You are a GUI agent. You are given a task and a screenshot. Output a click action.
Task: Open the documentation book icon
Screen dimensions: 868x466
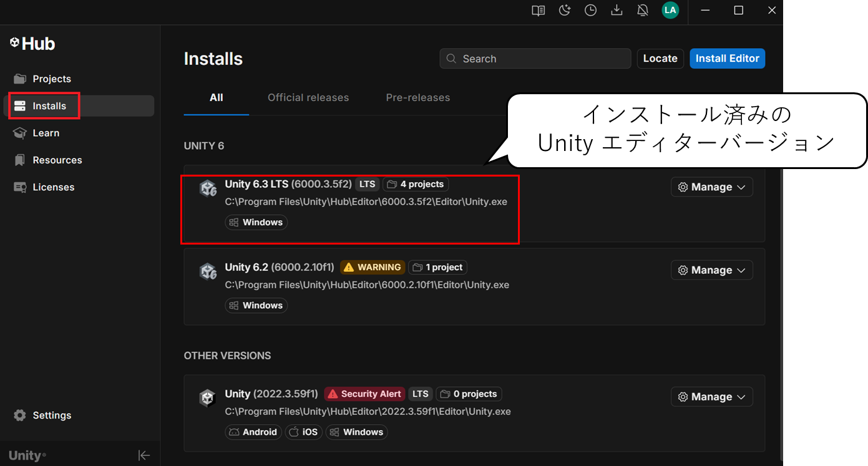point(537,10)
